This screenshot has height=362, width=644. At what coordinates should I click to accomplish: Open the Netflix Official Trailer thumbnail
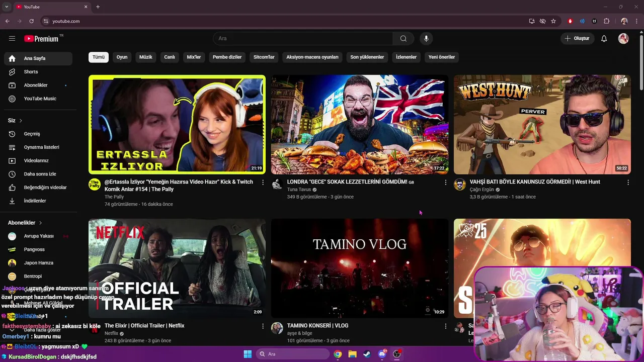pos(177,268)
